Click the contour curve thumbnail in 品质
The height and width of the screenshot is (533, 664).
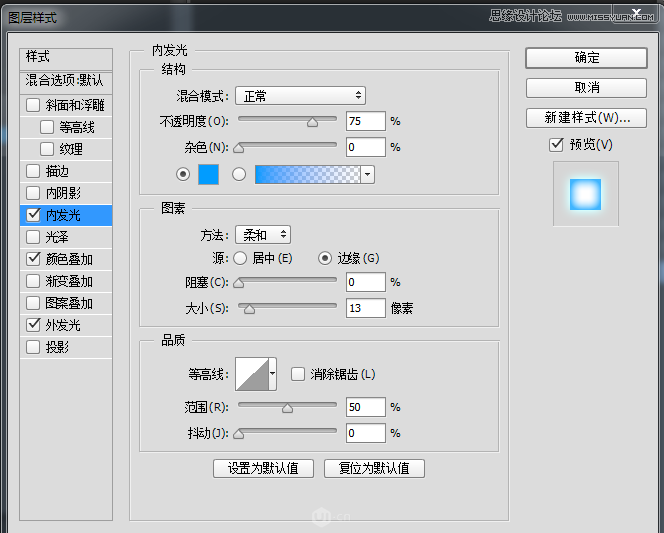pos(252,374)
